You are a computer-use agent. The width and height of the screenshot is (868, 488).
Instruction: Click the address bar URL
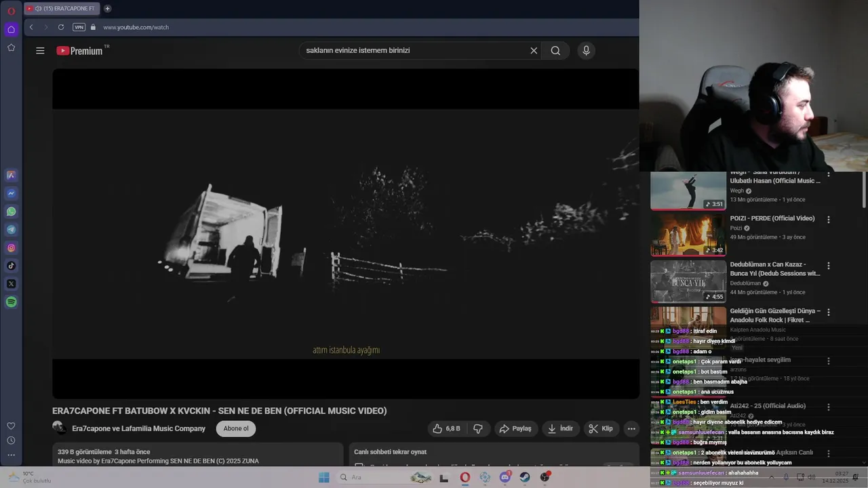[136, 27]
